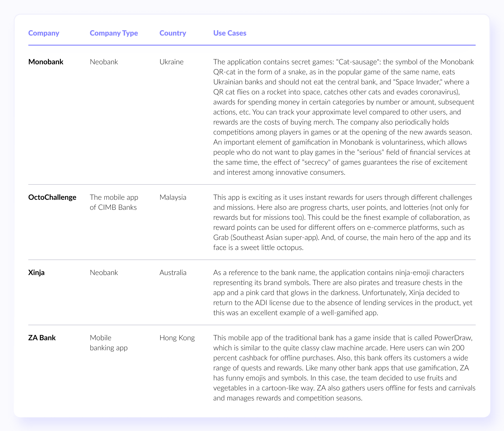Click OctoChallenge use case about instant rewards
The image size is (504, 431).
343,222
